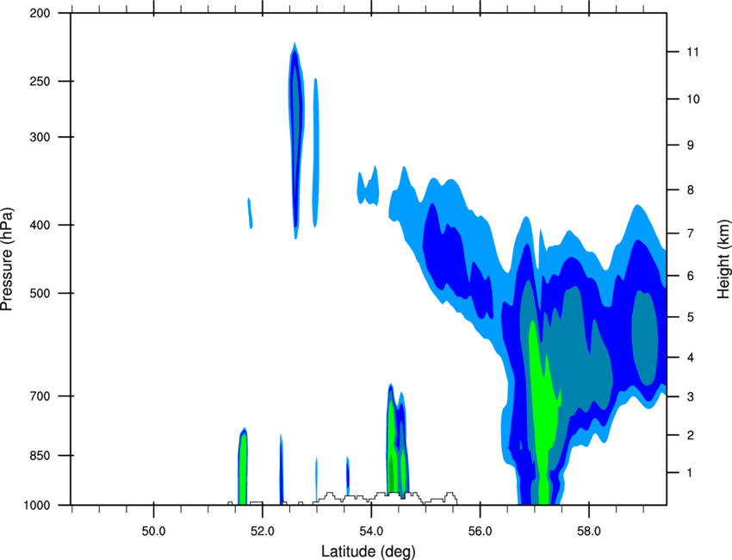Click the 200 pressure tick label
The width and height of the screenshot is (732, 560).
pyautogui.click(x=40, y=13)
